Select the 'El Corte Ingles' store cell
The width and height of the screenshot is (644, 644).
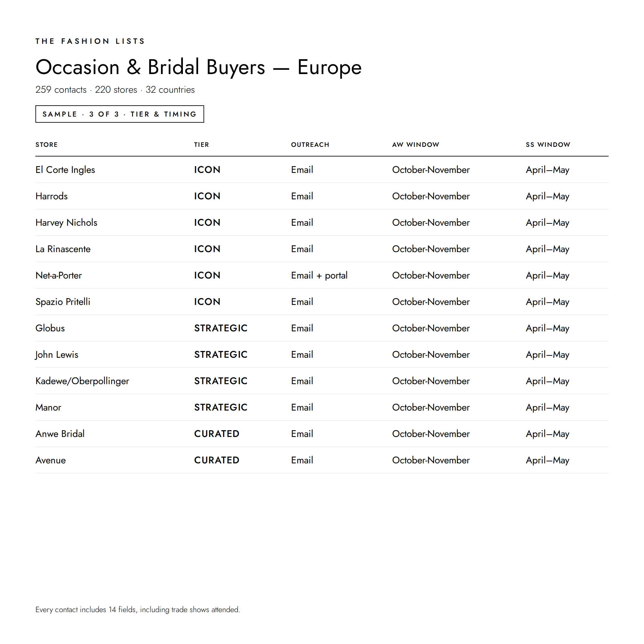(65, 170)
